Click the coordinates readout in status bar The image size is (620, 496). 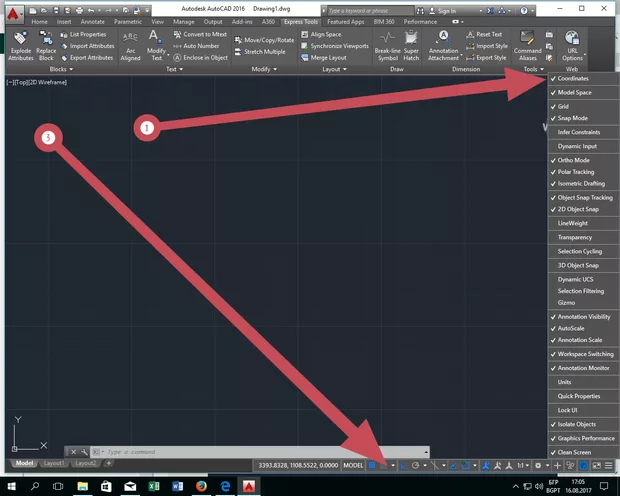(298, 466)
